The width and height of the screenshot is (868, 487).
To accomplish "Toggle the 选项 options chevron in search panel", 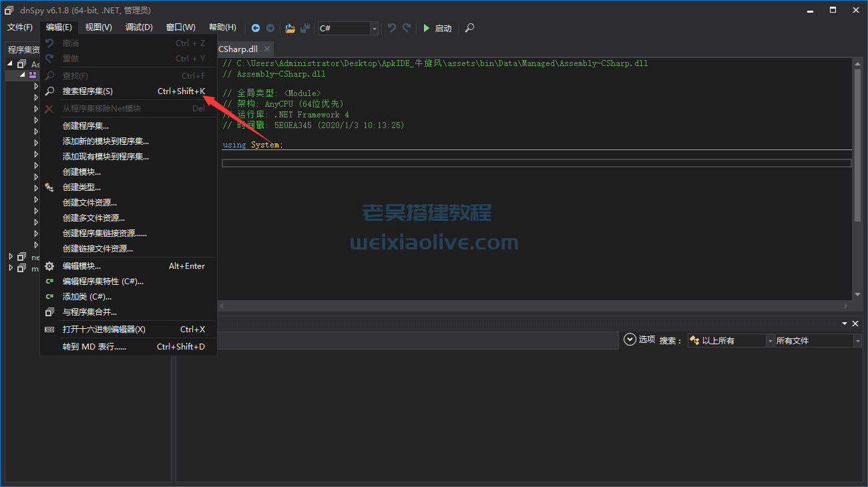I will pyautogui.click(x=630, y=340).
